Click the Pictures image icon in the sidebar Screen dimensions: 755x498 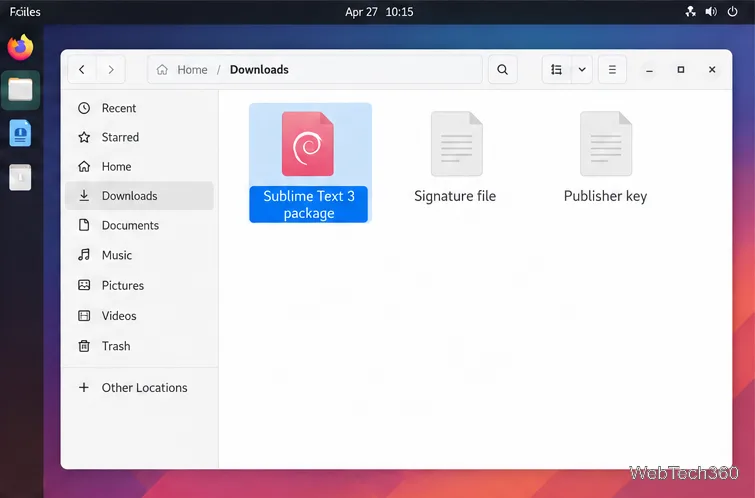[84, 285]
